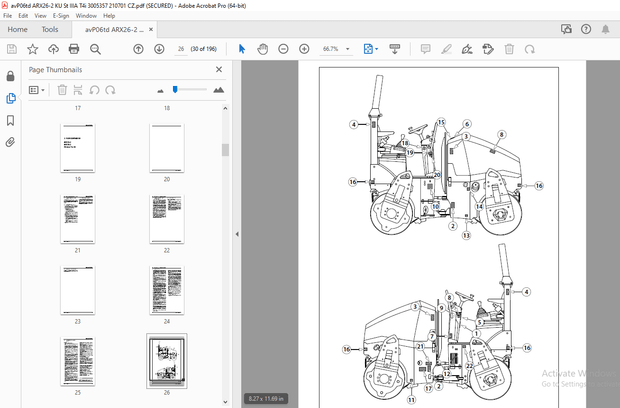Toggle Page Thumbnails sidebar icon

coord(11,98)
